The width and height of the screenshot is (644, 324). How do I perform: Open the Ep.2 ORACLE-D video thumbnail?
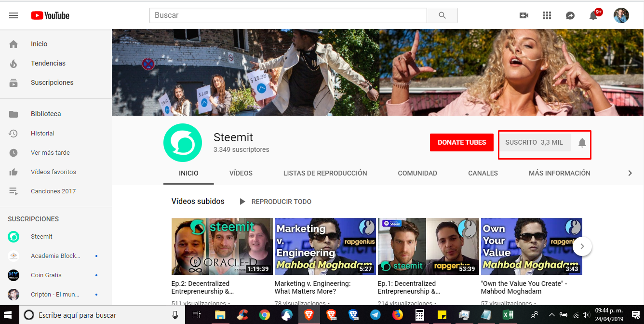[222, 246]
